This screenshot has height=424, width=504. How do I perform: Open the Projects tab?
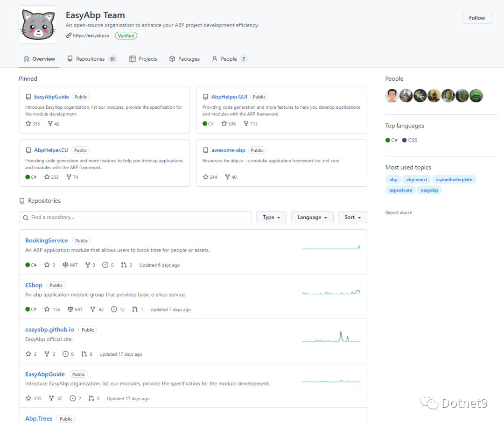[x=143, y=59]
